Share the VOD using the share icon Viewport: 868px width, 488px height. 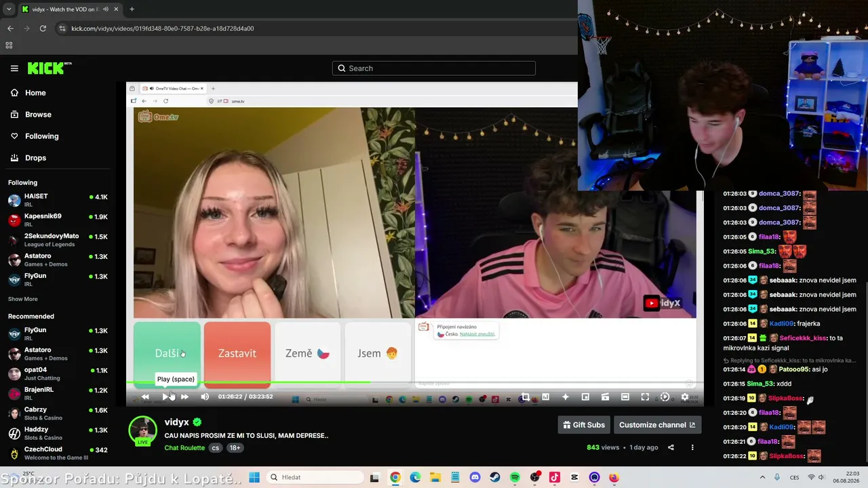click(x=671, y=447)
